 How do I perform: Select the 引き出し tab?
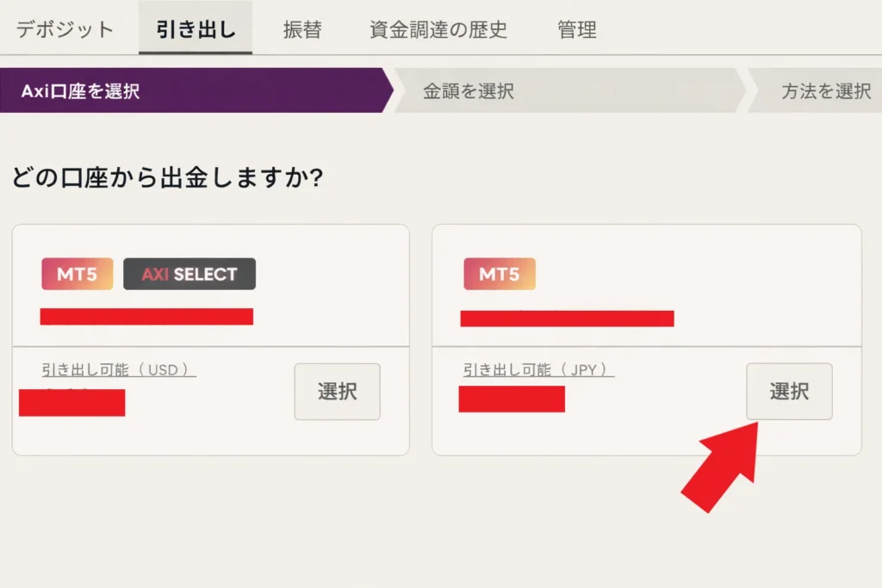(x=195, y=27)
